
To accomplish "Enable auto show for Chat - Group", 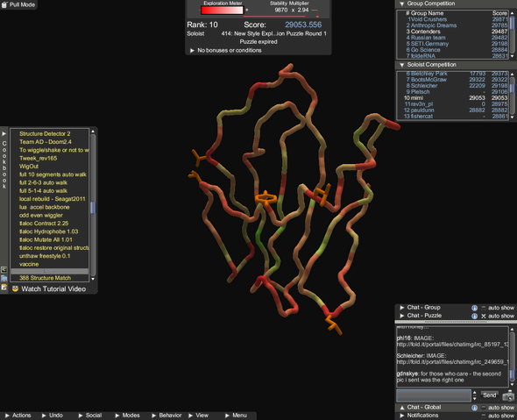I will (484, 308).
